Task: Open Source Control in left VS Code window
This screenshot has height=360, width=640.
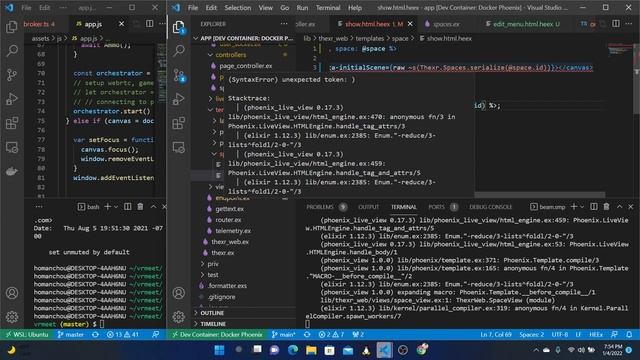Action: 12,75
